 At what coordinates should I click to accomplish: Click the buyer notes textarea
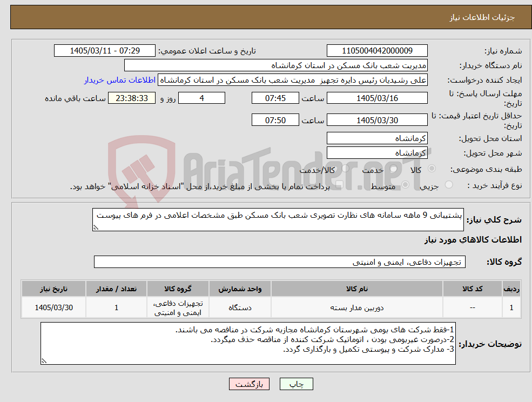click(248, 344)
